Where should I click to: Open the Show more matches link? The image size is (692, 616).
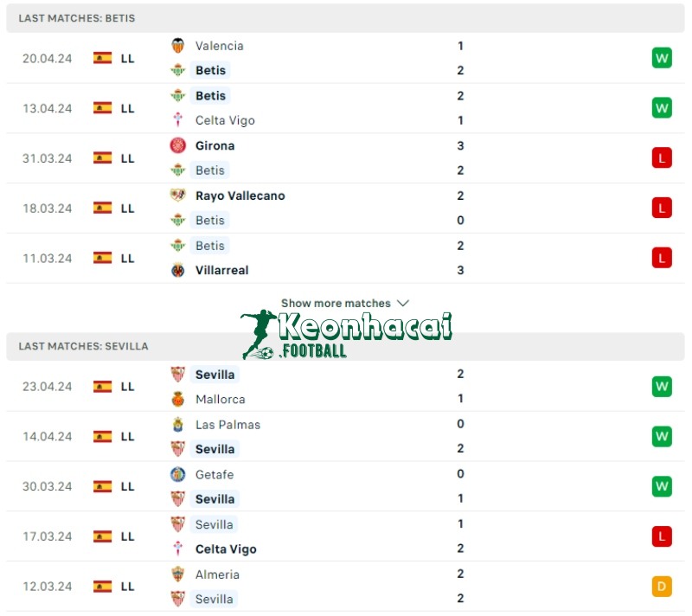(x=337, y=303)
